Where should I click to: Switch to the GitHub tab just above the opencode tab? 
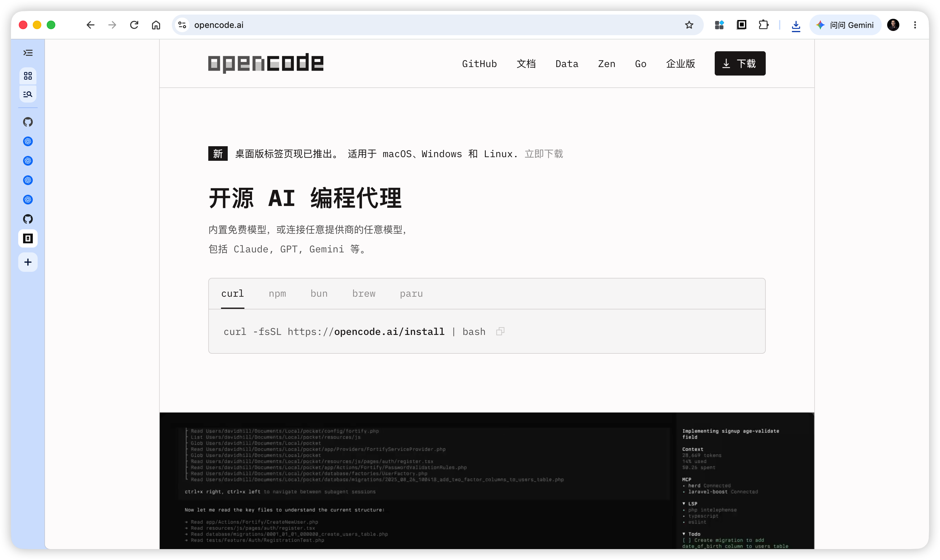pos(28,219)
